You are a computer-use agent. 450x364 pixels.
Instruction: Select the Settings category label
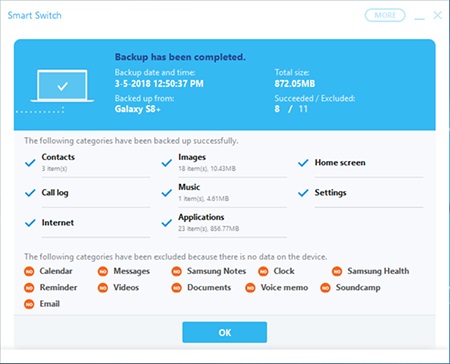[x=330, y=193]
